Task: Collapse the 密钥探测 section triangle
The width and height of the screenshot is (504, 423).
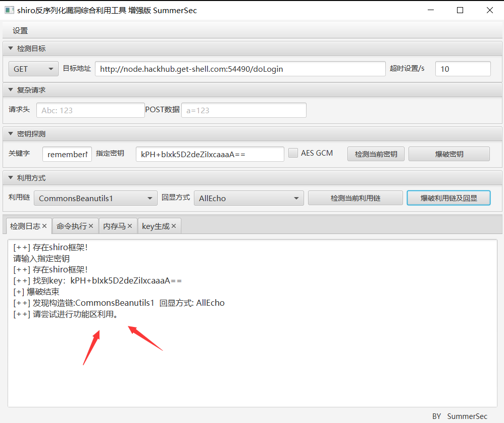Action: pos(10,133)
